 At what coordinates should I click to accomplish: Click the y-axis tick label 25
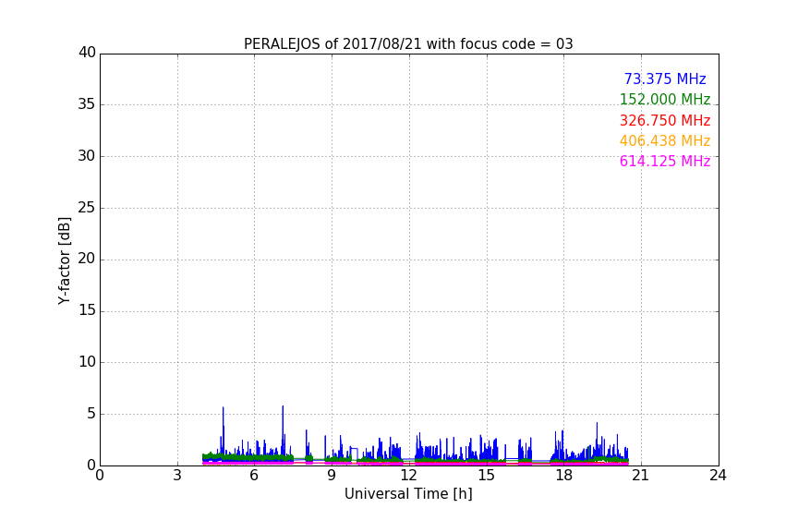coord(87,208)
